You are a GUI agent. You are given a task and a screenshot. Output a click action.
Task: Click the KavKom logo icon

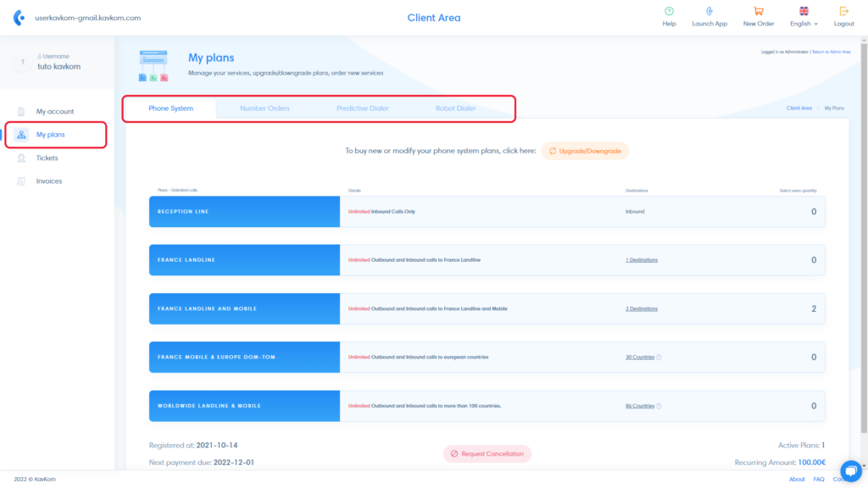click(x=19, y=18)
